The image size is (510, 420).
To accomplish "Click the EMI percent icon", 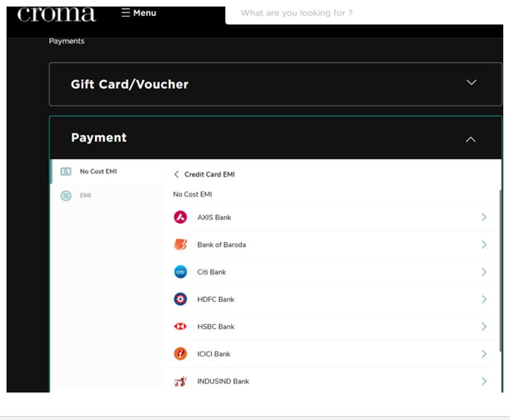I will 66,196.
